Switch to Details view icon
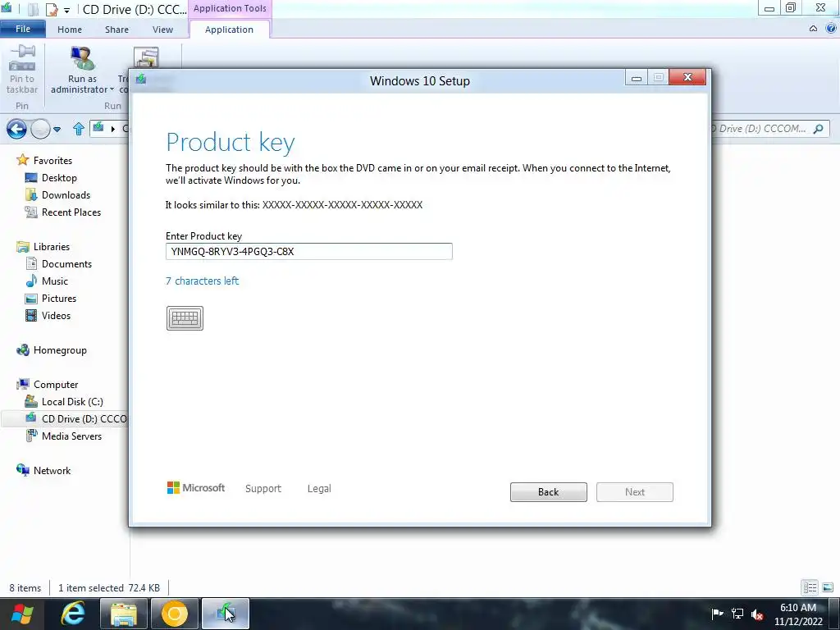The image size is (840, 630). point(810,587)
